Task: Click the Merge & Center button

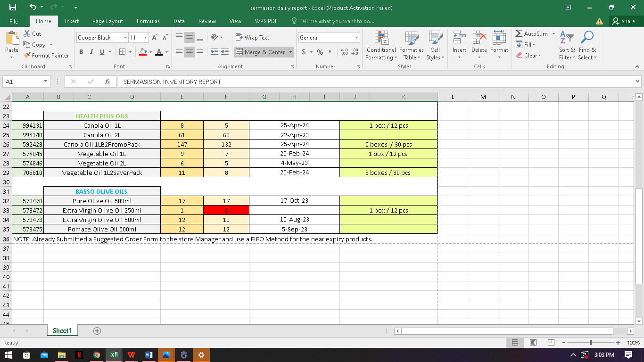Action: click(x=260, y=52)
